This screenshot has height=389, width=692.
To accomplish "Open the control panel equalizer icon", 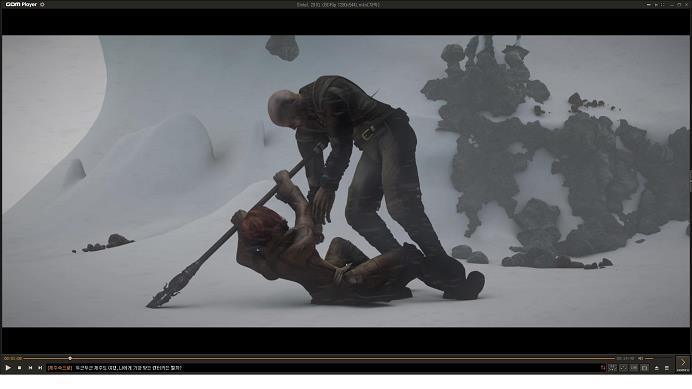I will pyautogui.click(x=613, y=368).
